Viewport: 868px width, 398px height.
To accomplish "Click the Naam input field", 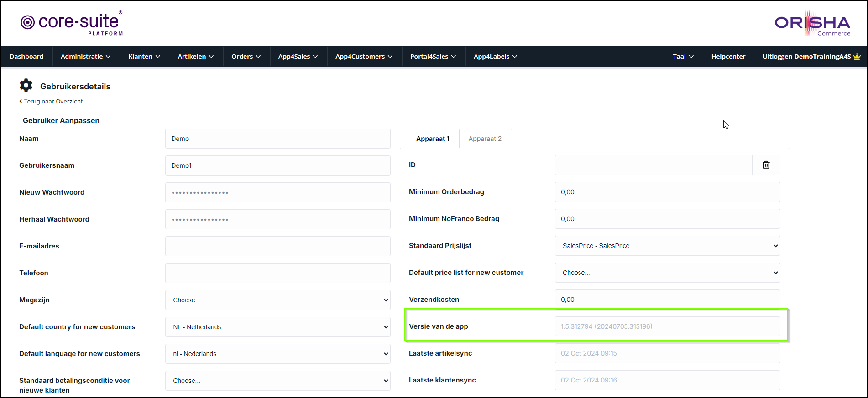I will coord(278,139).
